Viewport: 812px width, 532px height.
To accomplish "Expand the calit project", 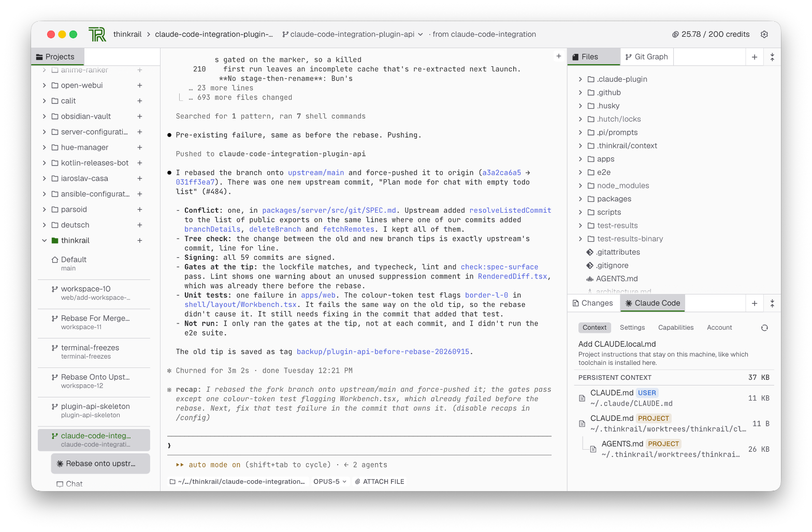I will click(44, 101).
